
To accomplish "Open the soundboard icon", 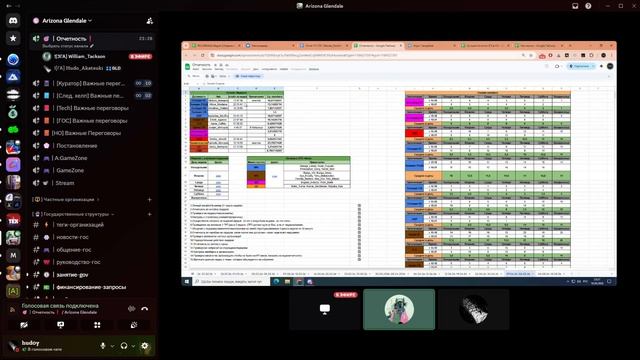I will [133, 325].
